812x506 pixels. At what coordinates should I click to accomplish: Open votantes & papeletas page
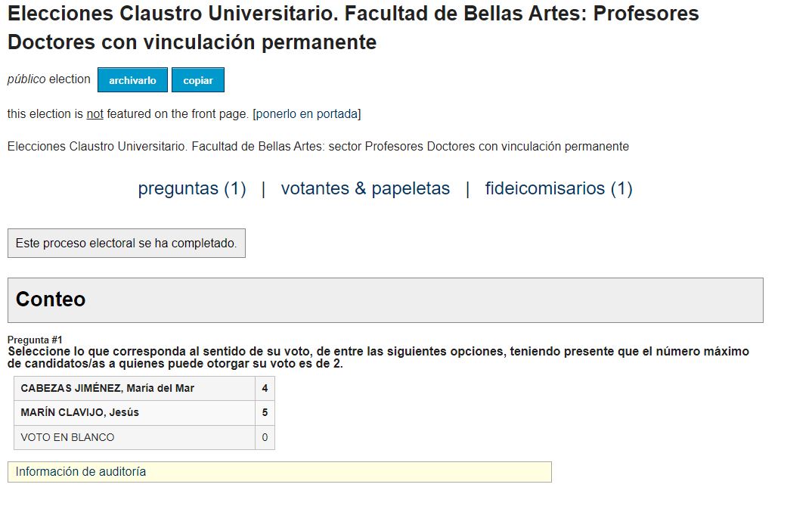click(365, 188)
